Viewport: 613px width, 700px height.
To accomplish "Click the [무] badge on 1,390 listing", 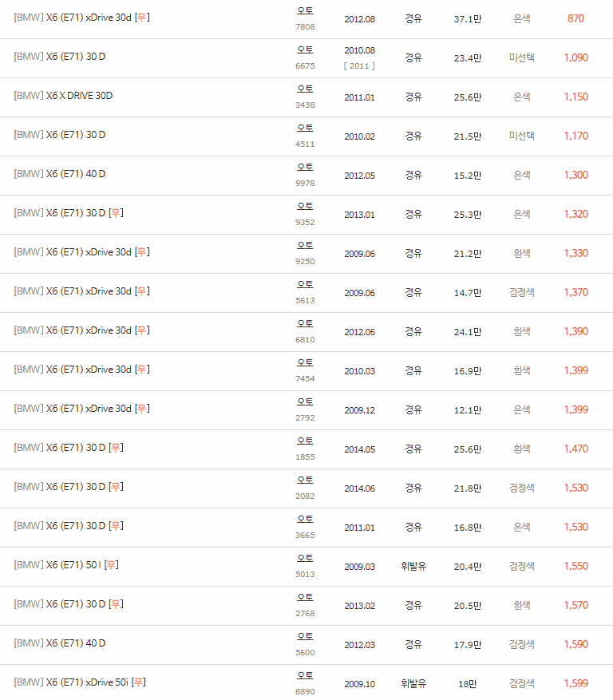I will 142,330.
